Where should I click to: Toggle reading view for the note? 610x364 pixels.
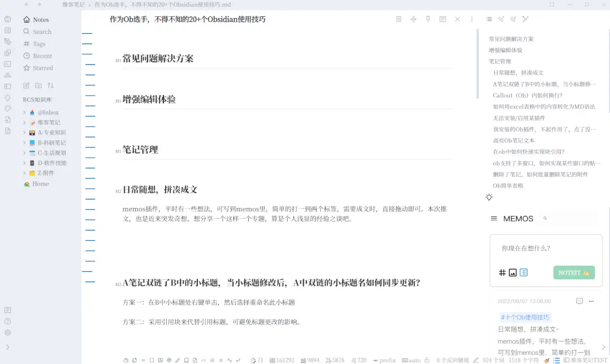(x=443, y=19)
